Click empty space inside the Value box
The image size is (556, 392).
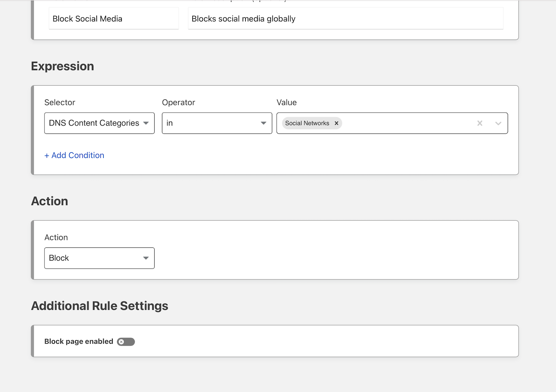[x=406, y=123]
